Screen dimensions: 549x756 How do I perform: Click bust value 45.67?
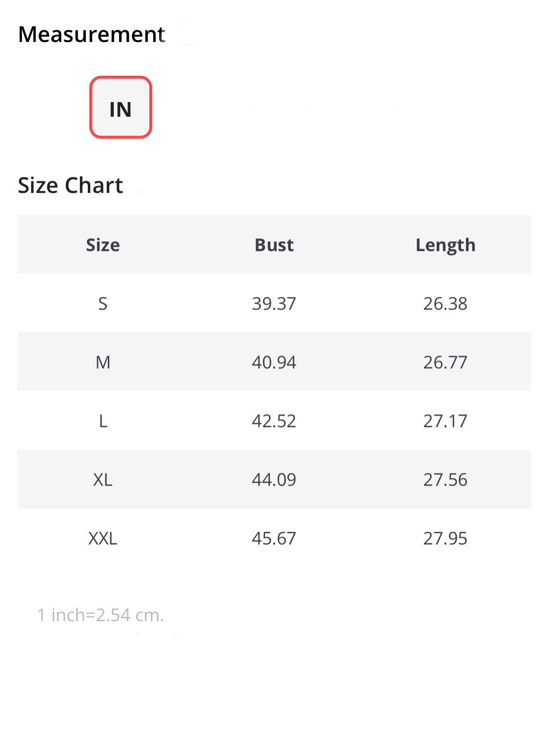tap(274, 538)
